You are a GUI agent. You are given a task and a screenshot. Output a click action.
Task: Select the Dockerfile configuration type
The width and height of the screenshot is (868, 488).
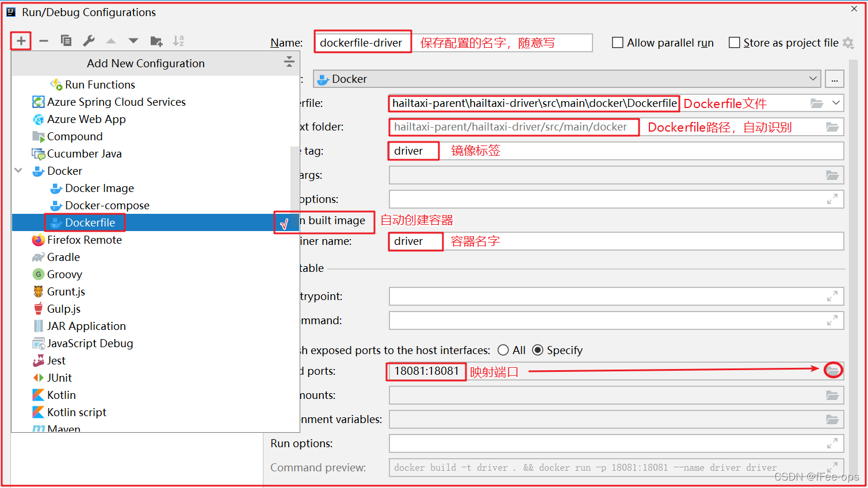point(90,222)
